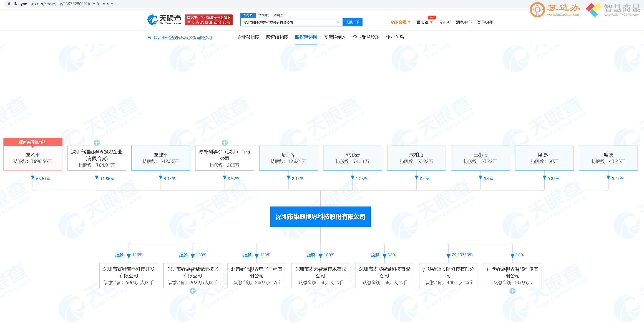Open subsidiary node 深圳市麦展智慧科技有限公司
The image size is (644, 323).
coord(384,275)
